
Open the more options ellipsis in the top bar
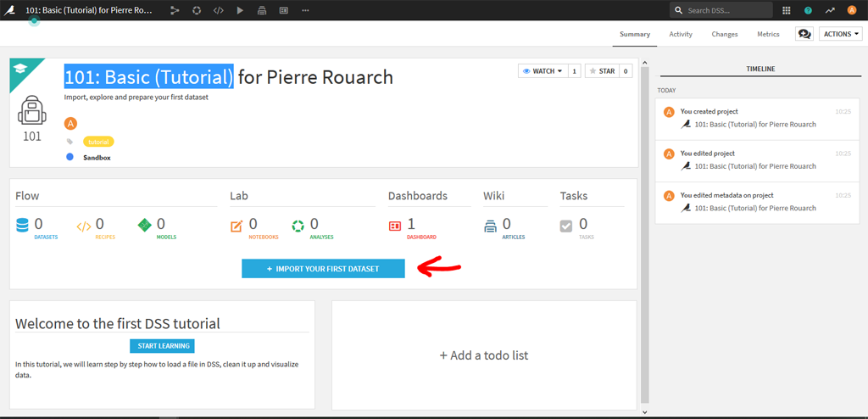coord(305,10)
